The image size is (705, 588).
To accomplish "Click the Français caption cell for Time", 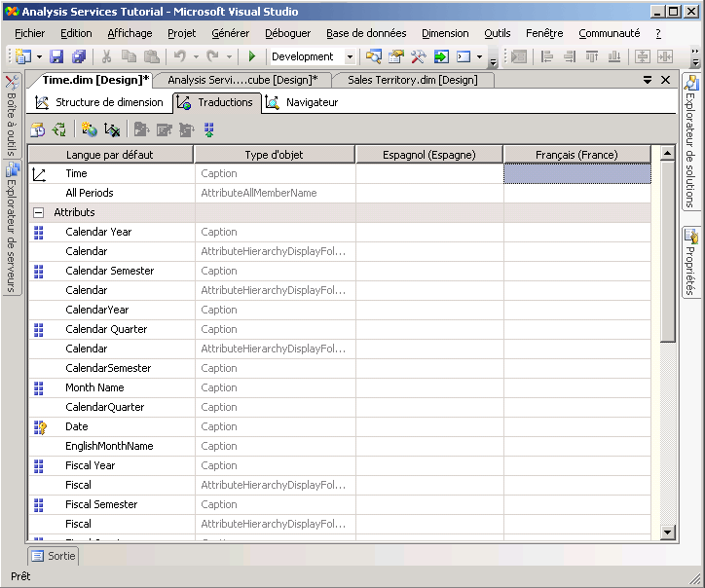I will [576, 174].
